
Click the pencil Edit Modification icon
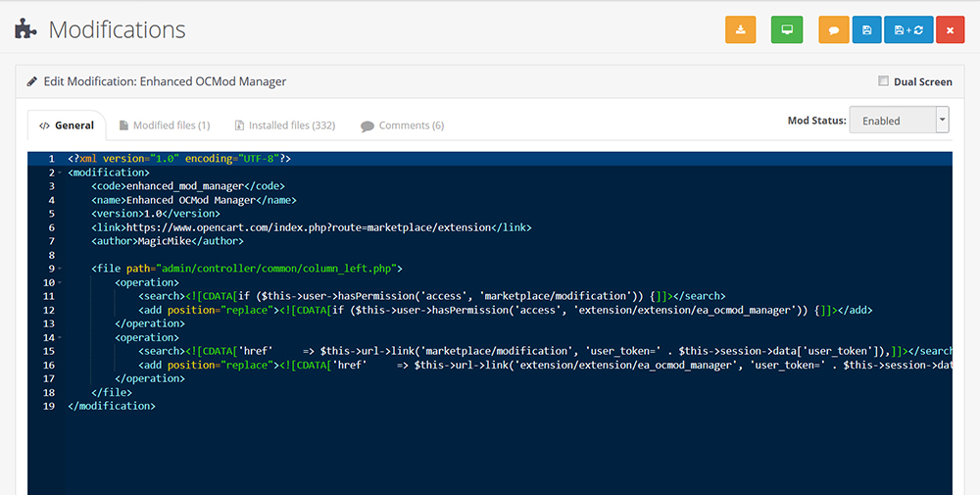click(32, 81)
